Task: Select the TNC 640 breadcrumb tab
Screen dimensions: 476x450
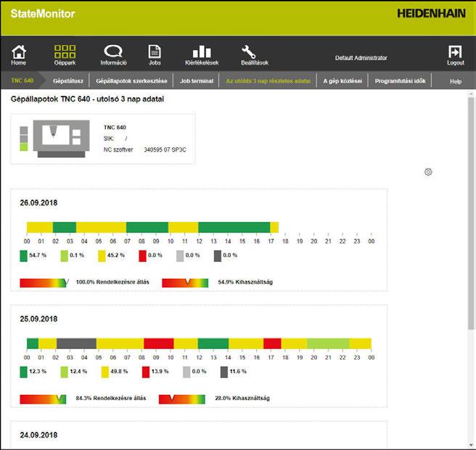Action: coord(22,81)
